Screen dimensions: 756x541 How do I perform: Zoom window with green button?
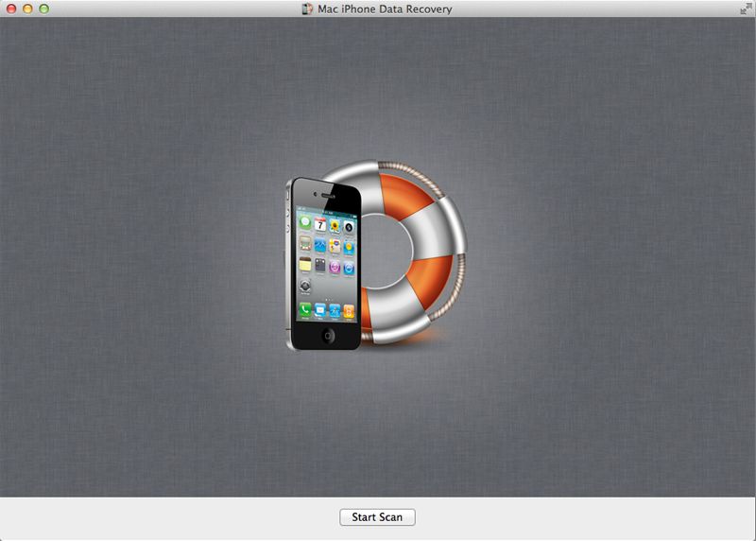tap(43, 9)
